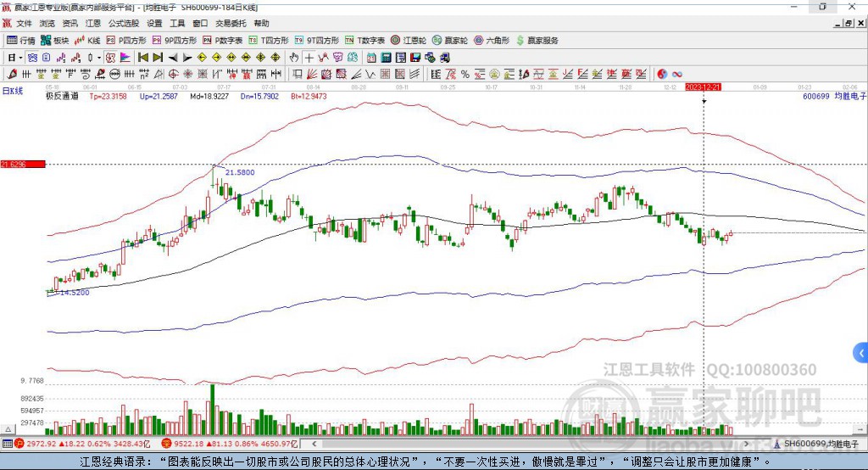The image size is (868, 470).
Task: Click the 600699 均胜电子 stock label
Action: point(834,97)
